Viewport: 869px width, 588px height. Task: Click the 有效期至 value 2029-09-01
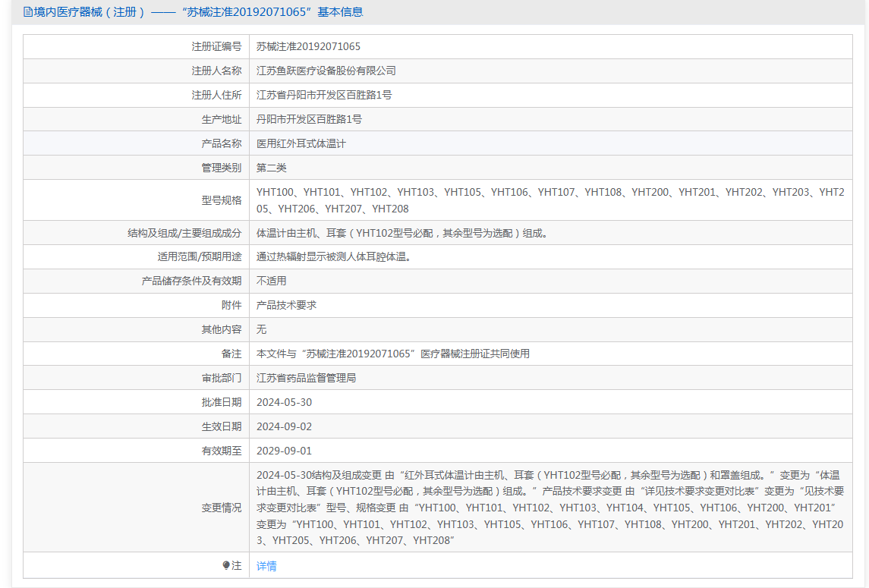[284, 451]
